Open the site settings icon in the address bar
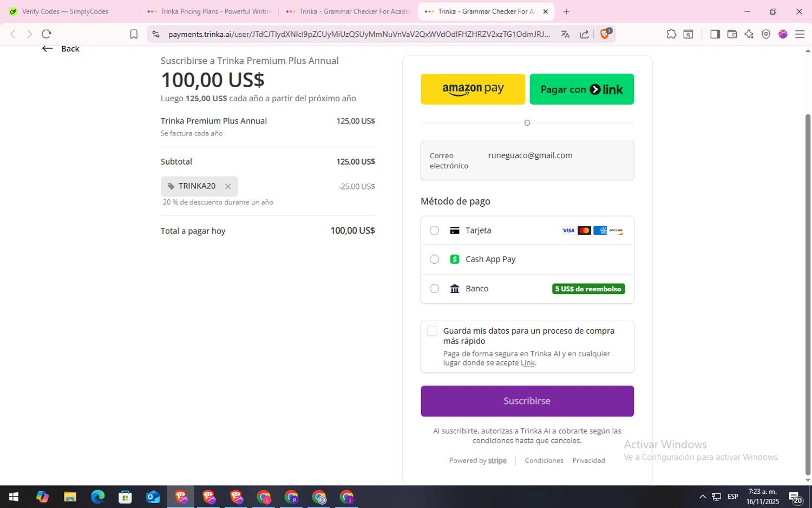Screen dimensions: 812x508 (x=156, y=34)
